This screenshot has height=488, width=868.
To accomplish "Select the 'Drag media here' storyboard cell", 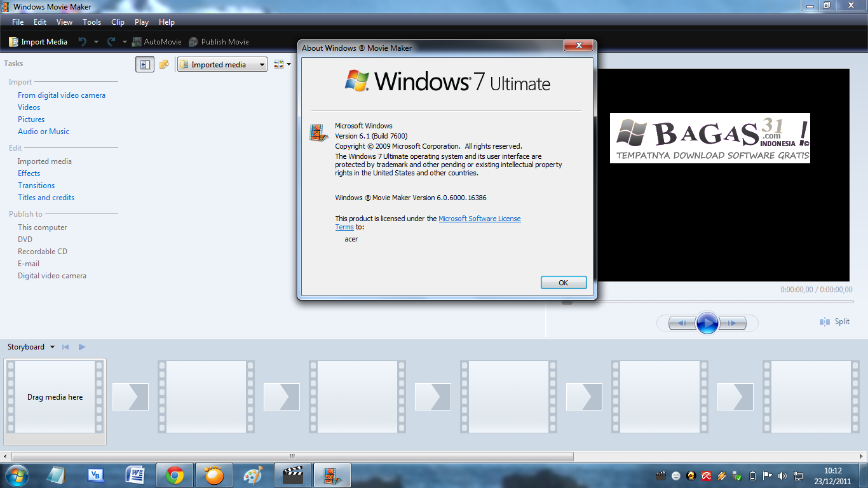I will [55, 397].
